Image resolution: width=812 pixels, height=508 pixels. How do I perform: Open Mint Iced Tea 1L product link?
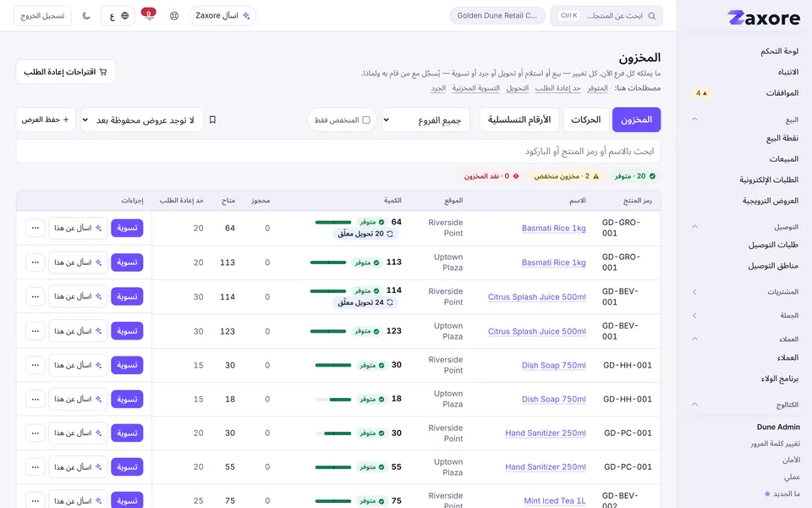click(555, 500)
